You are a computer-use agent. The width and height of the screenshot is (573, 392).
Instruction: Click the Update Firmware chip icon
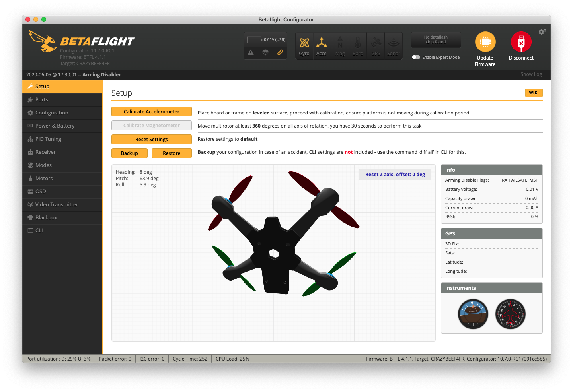click(x=485, y=42)
